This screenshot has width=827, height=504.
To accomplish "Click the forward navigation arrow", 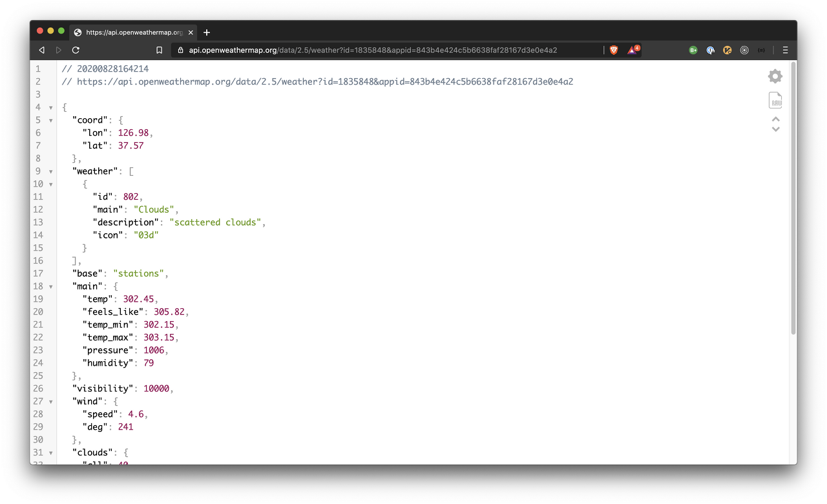I will tap(59, 50).
